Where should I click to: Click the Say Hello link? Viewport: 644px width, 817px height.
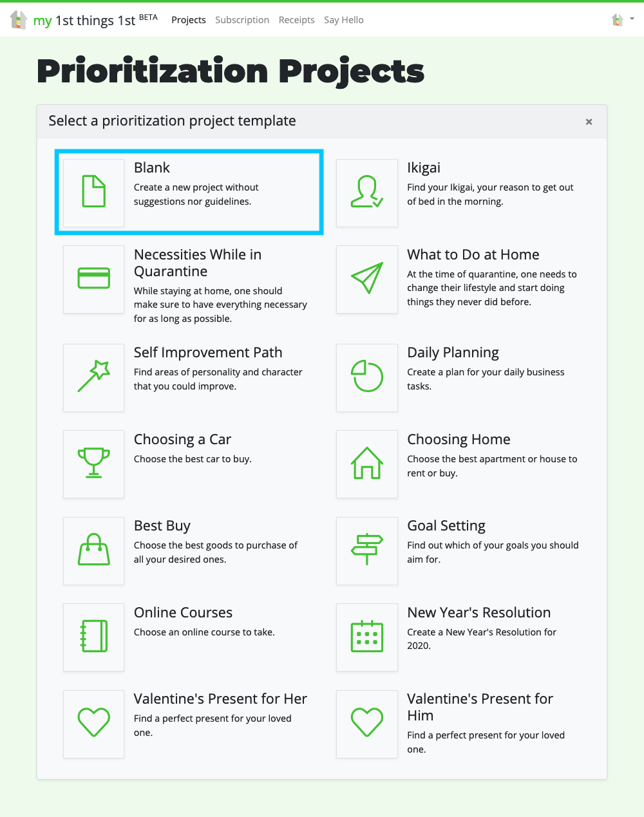(344, 20)
